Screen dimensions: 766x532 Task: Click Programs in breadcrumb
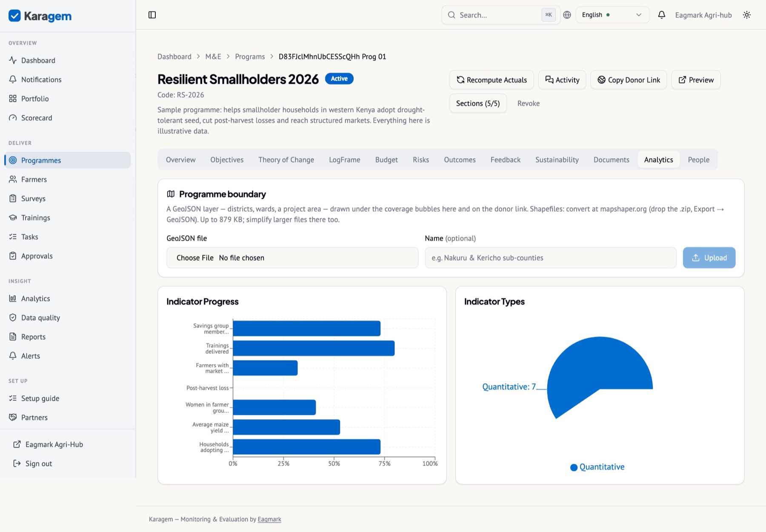(x=250, y=57)
